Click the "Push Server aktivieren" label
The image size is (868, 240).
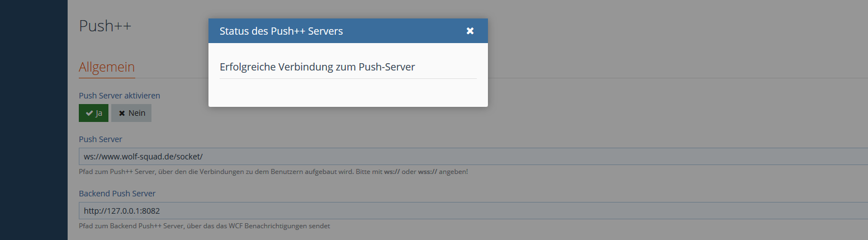pos(119,96)
